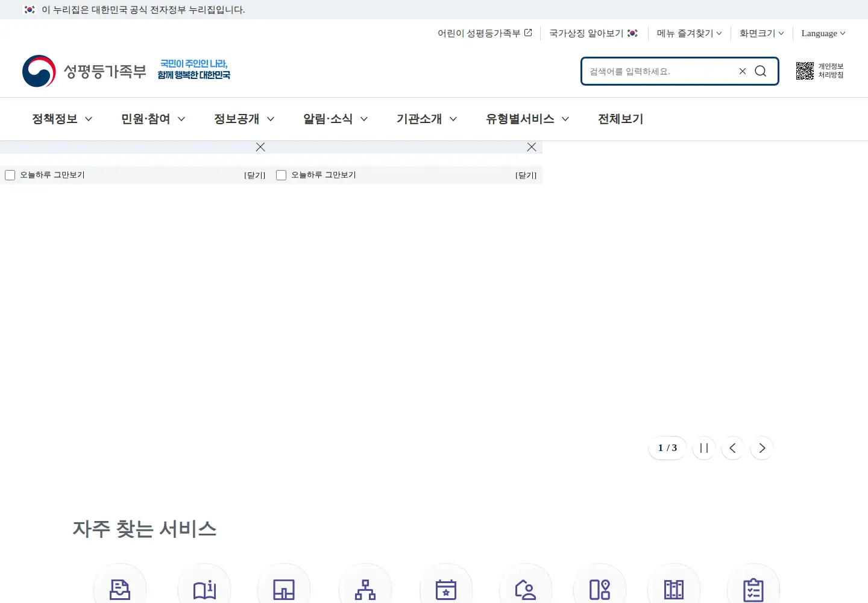Expand the 기관소개 menu

tap(427, 119)
